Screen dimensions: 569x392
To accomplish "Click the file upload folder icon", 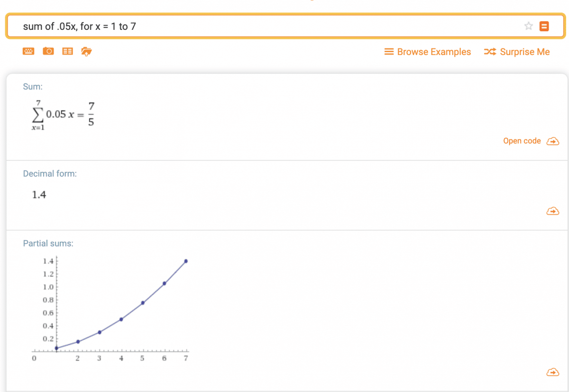I will [x=86, y=51].
